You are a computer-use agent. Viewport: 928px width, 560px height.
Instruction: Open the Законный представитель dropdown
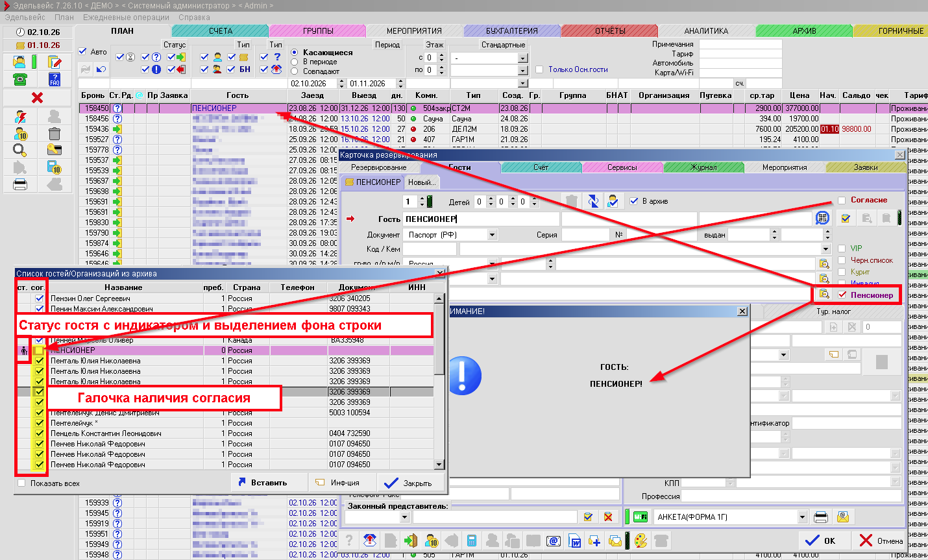pos(405,517)
